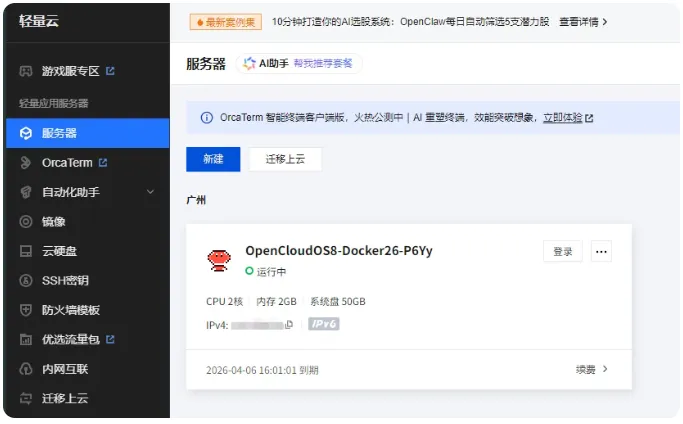Open external link icon beside 游戏服专区

[x=110, y=71]
